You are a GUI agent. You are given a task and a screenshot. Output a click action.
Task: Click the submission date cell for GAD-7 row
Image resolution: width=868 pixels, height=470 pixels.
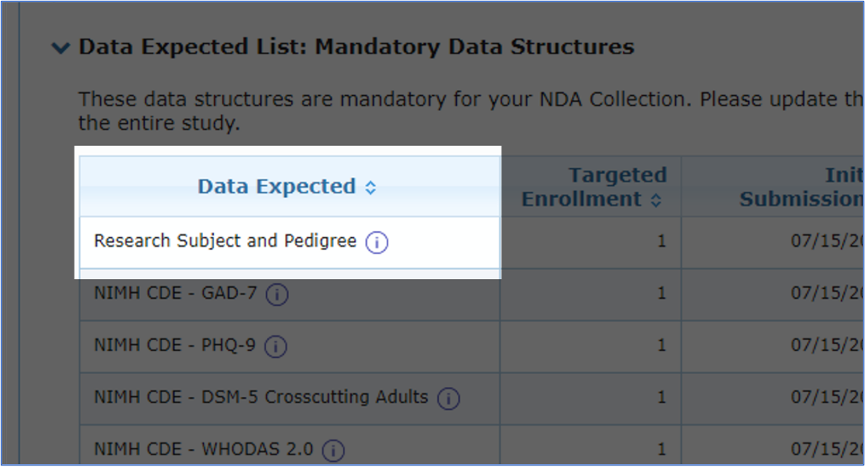(827, 294)
